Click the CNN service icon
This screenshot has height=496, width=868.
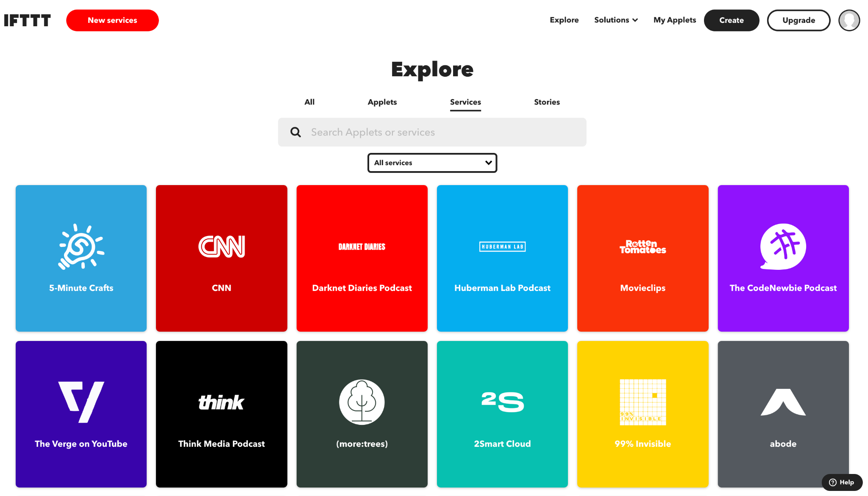click(x=221, y=258)
